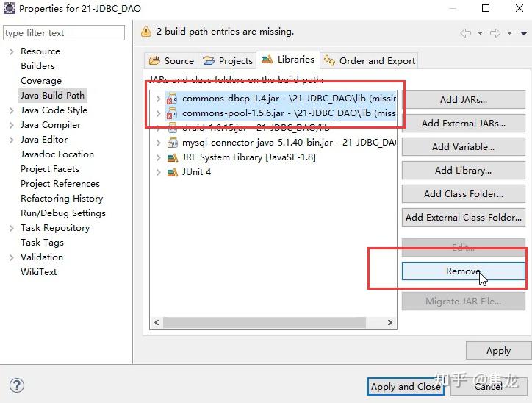
Task: Select WikiText in the tree
Action: click(x=38, y=272)
